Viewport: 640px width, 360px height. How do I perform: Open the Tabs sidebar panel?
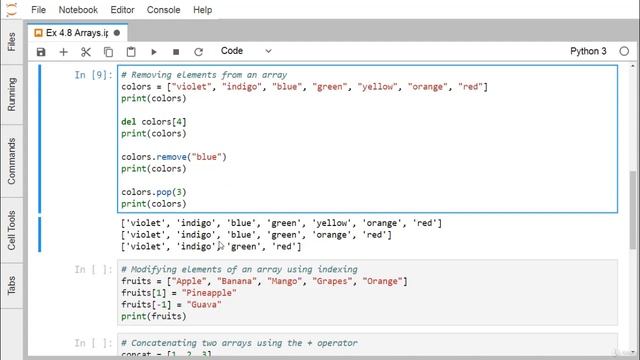(11, 285)
